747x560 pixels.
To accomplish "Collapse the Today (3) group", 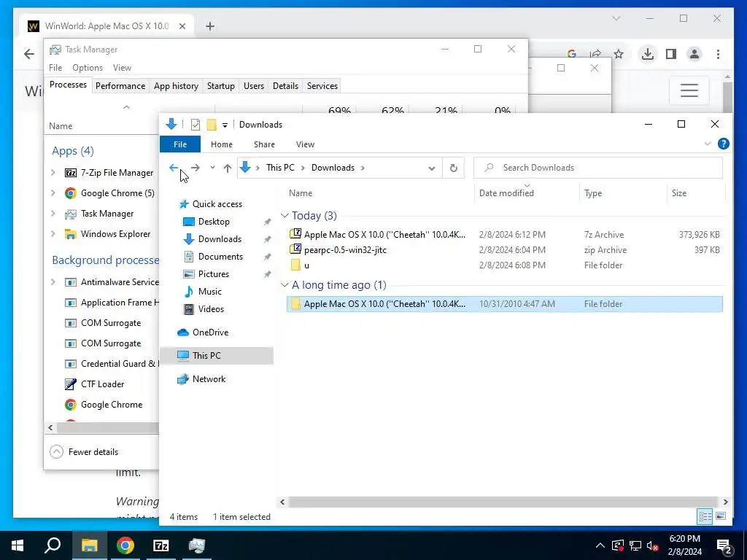I will click(285, 216).
